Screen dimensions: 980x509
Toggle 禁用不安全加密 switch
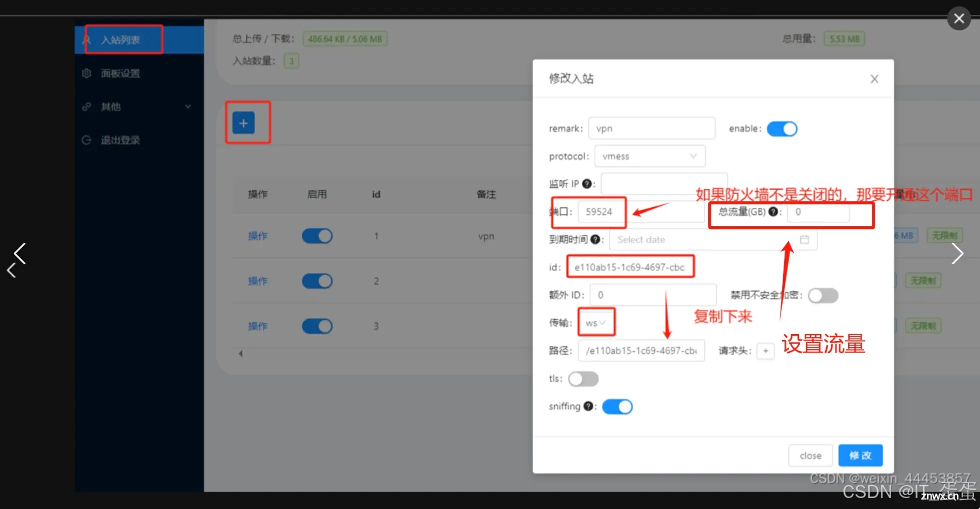pos(823,295)
